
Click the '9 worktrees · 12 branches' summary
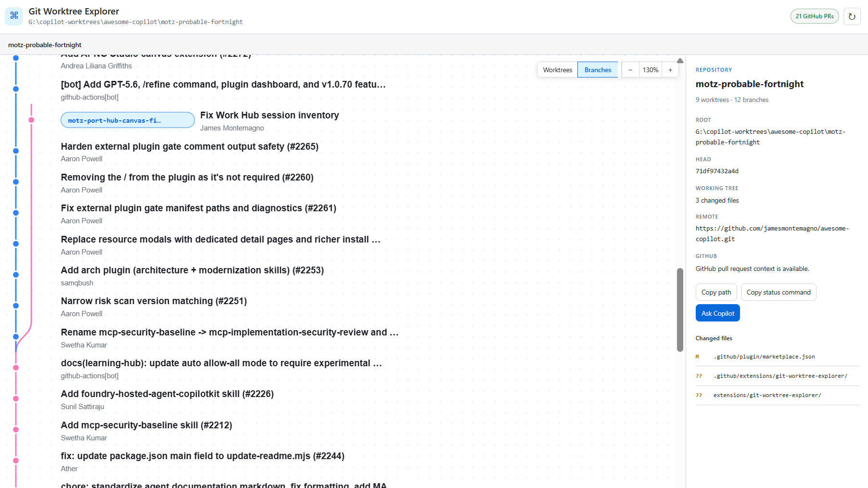click(732, 100)
